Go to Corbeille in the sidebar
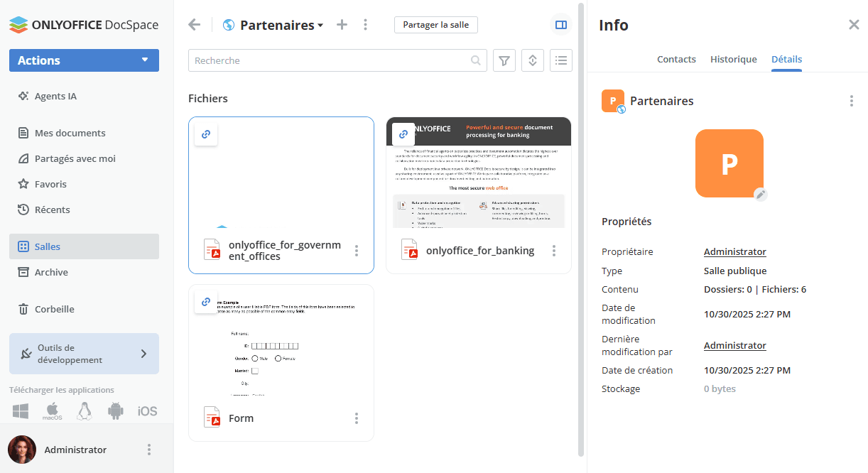This screenshot has height=473, width=868. coord(54,310)
